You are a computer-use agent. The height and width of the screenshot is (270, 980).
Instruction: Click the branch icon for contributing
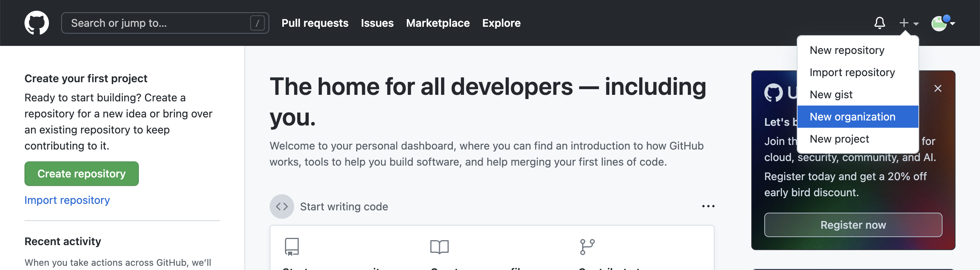click(586, 247)
